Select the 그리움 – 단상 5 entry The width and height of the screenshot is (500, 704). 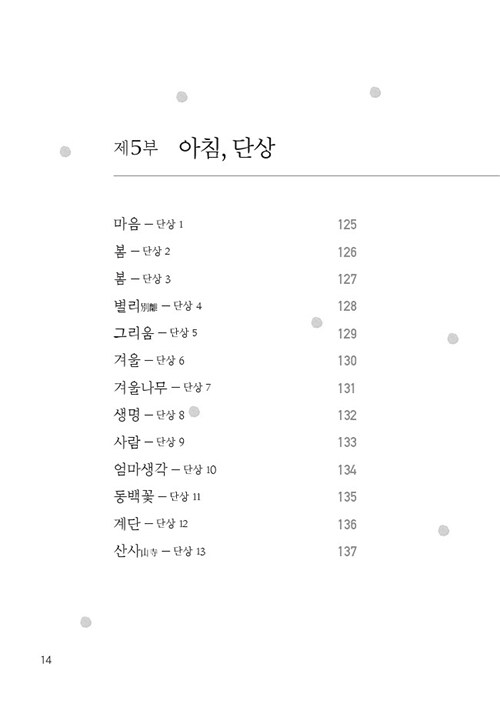(155, 333)
